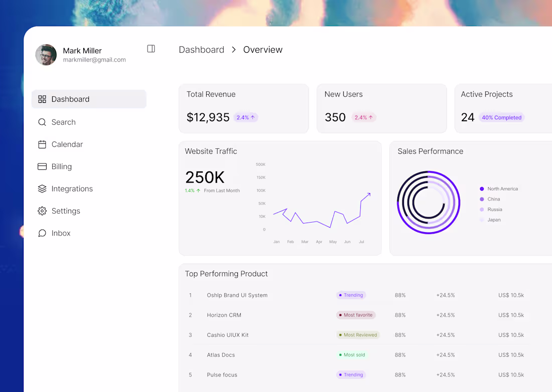Open the Dashboard menu item
This screenshot has width=552, height=392.
tap(89, 99)
